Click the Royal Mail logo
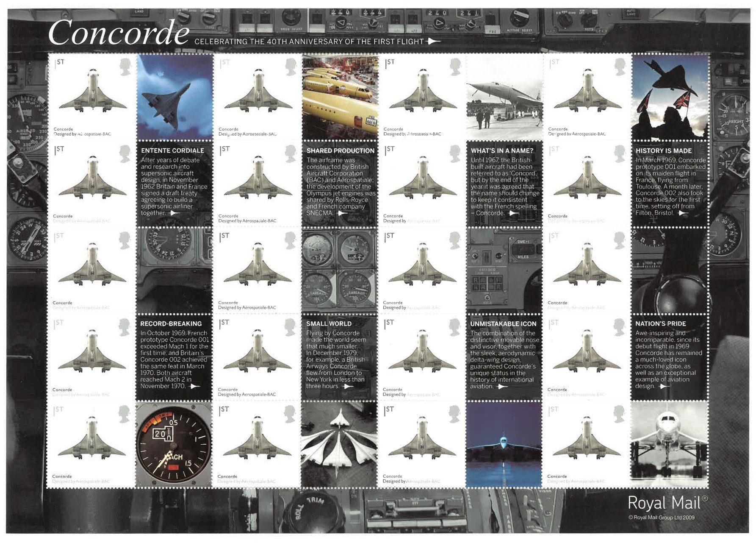The width and height of the screenshot is (756, 543). tap(667, 503)
